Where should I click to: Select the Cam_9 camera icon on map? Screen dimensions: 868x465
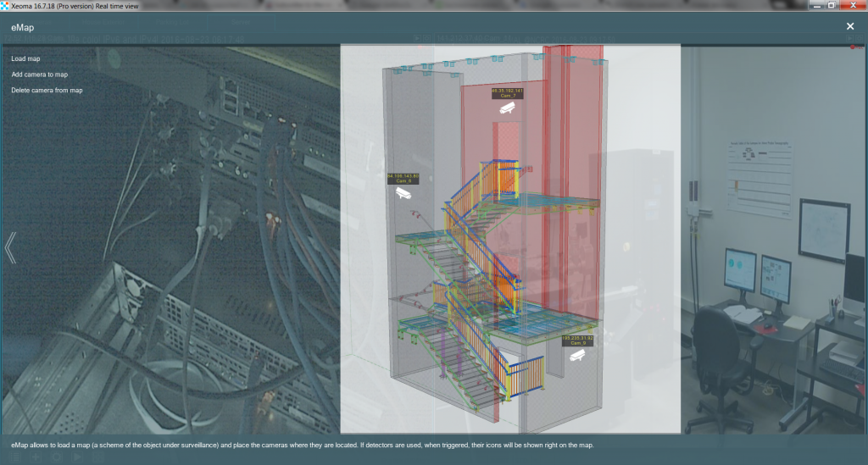point(577,356)
